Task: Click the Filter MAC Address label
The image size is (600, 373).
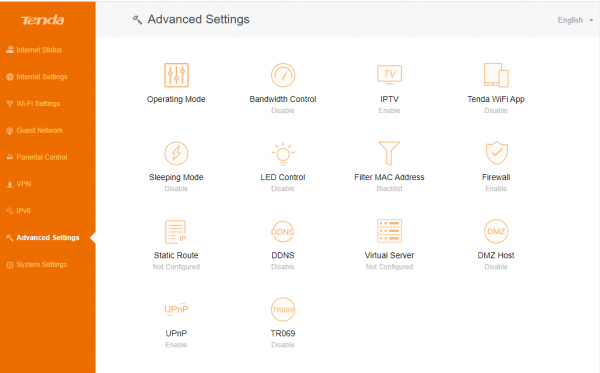Action: tap(389, 177)
